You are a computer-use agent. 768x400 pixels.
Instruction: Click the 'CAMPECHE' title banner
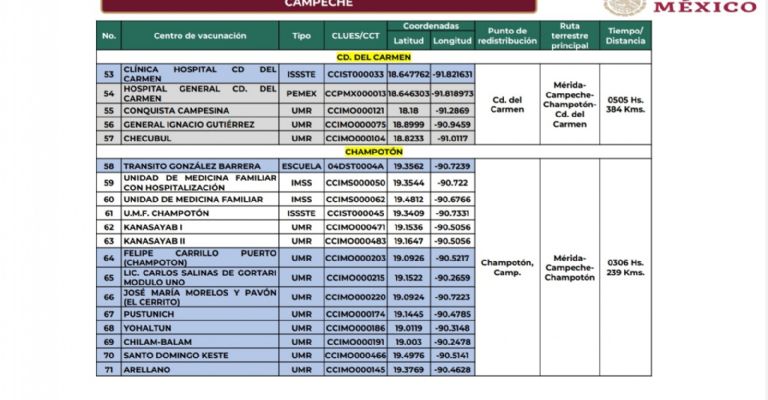point(318,5)
